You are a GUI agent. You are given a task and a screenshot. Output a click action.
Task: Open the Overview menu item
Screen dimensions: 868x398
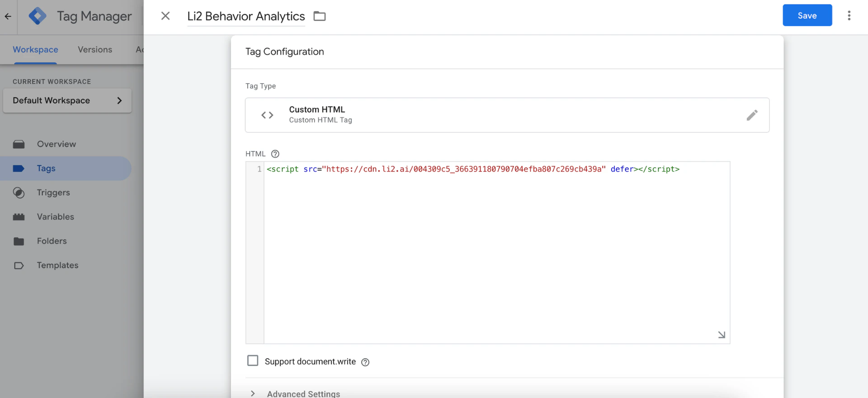[66, 144]
